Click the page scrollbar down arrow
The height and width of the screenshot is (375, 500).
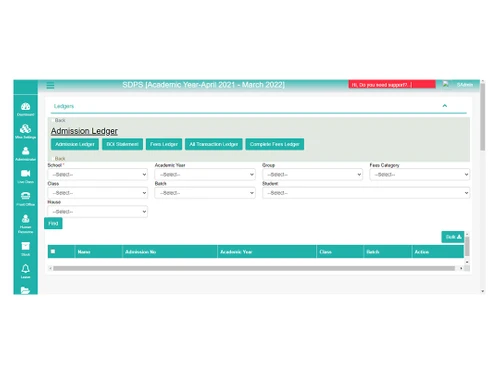pos(482,291)
